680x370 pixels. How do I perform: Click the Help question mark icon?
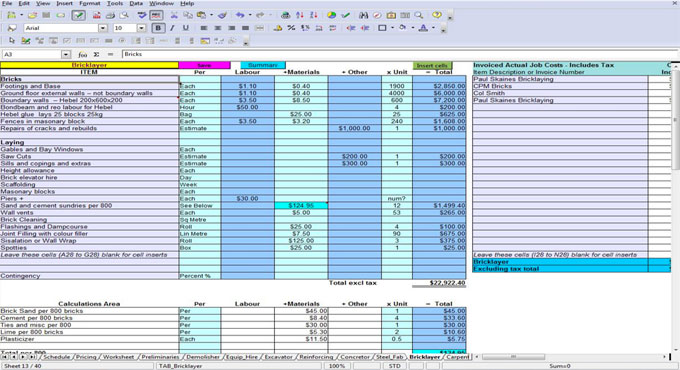(437, 15)
